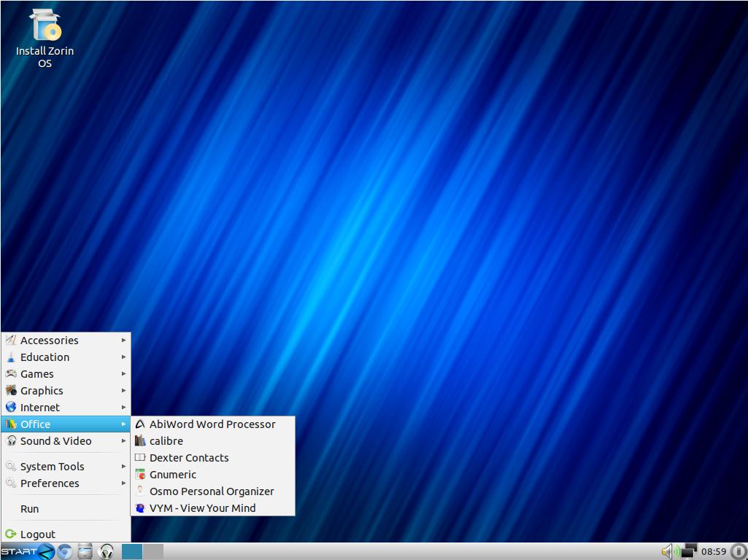Switch to the second workspace in pager
The width and height of the screenshot is (748, 560).
153,551
